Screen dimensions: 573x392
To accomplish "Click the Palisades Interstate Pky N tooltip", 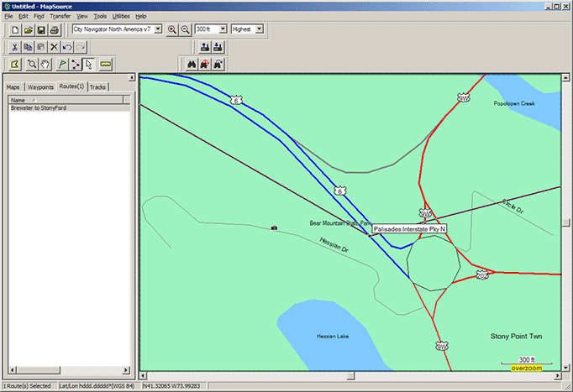I will 409,229.
